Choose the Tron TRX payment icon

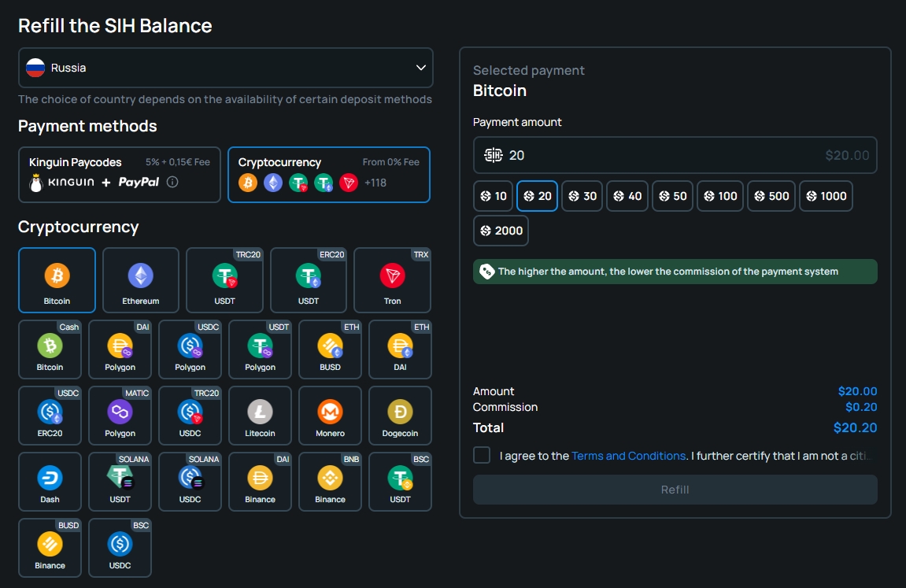392,280
